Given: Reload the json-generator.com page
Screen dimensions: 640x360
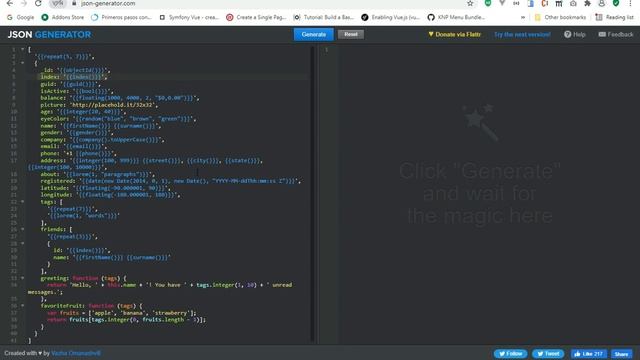Looking at the screenshot, I should [38, 3].
